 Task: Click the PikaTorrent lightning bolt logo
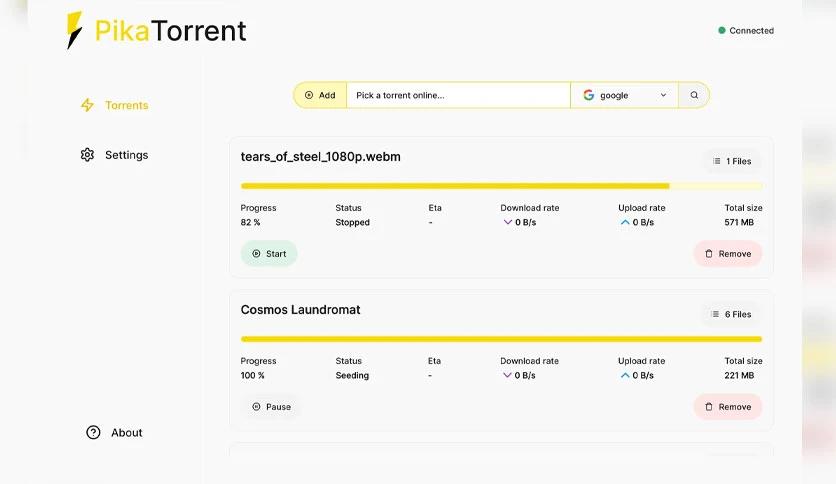pyautogui.click(x=74, y=30)
